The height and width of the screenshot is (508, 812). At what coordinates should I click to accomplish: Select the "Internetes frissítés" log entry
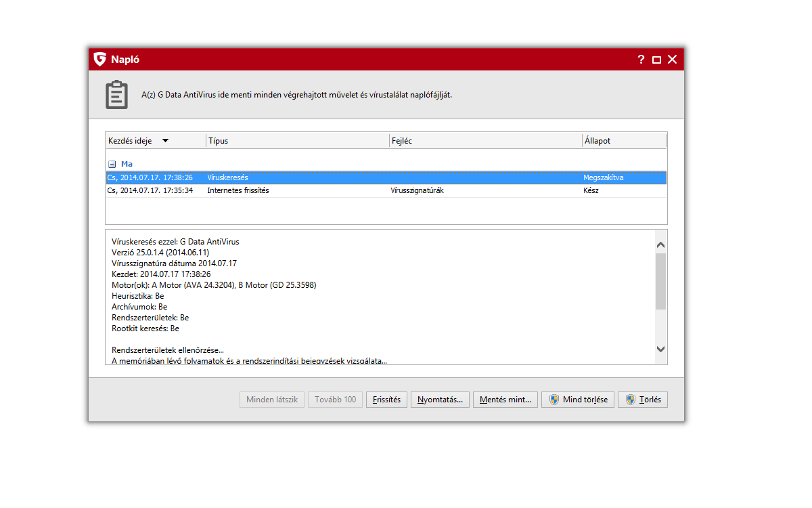pyautogui.click(x=386, y=190)
